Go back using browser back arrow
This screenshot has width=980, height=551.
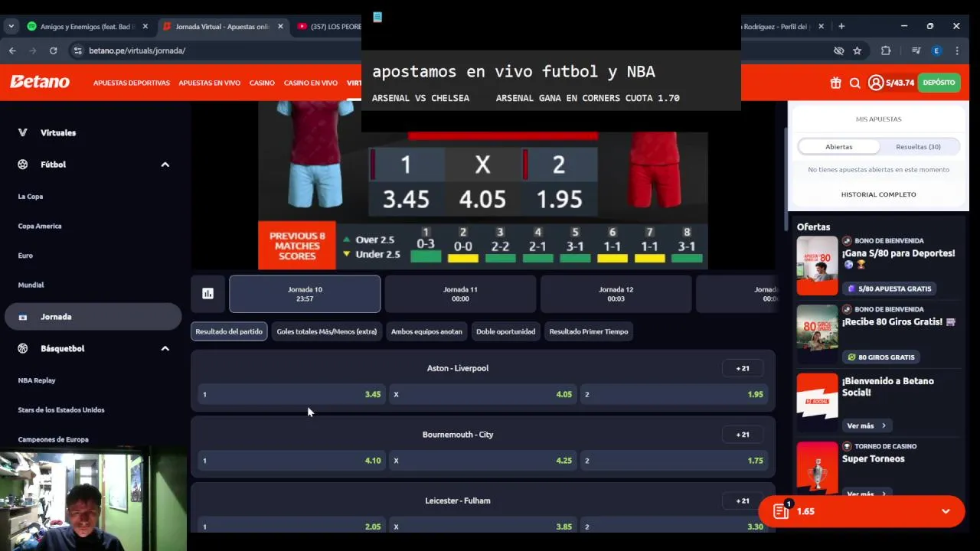point(12,51)
